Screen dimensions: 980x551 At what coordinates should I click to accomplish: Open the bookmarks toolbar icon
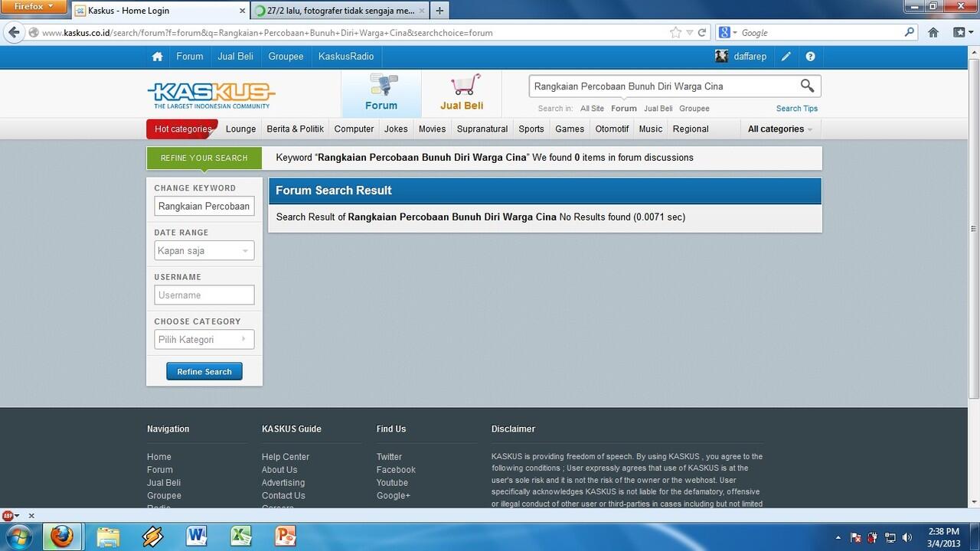(959, 32)
